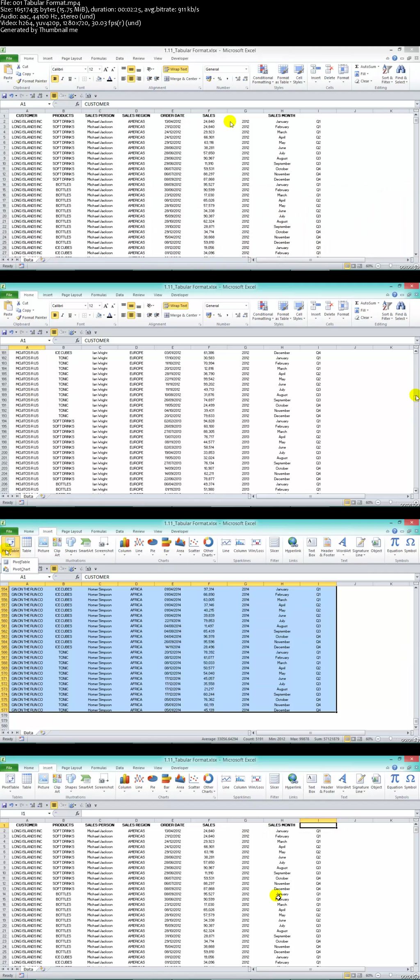Viewport: 420px width, 980px height.
Task: Click Format Painter in the topmost Excel window
Action: point(32,81)
